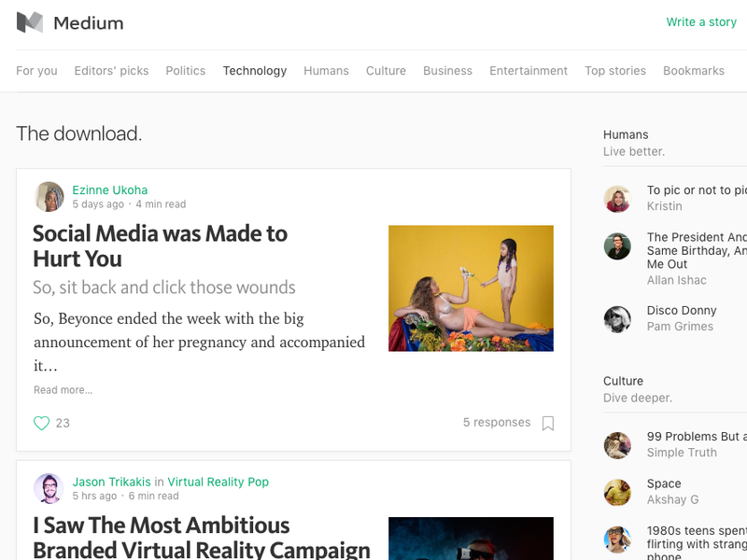This screenshot has height=560, width=747.
Task: Open Read more link of Beyonce story
Action: pyautogui.click(x=63, y=390)
